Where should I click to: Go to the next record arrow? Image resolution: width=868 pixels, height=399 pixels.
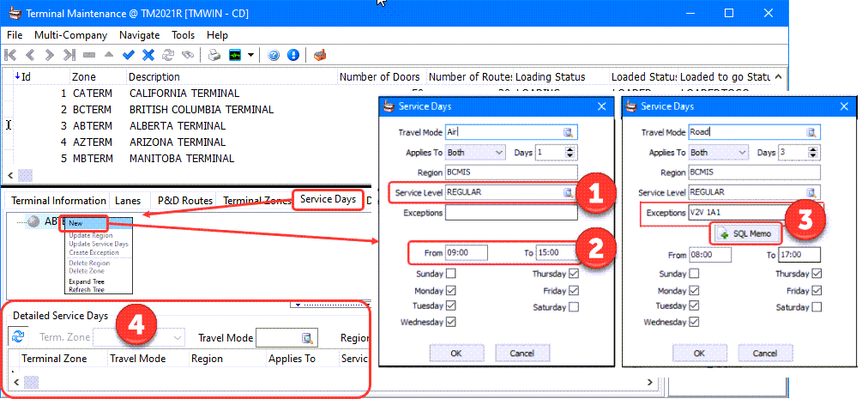[x=49, y=55]
